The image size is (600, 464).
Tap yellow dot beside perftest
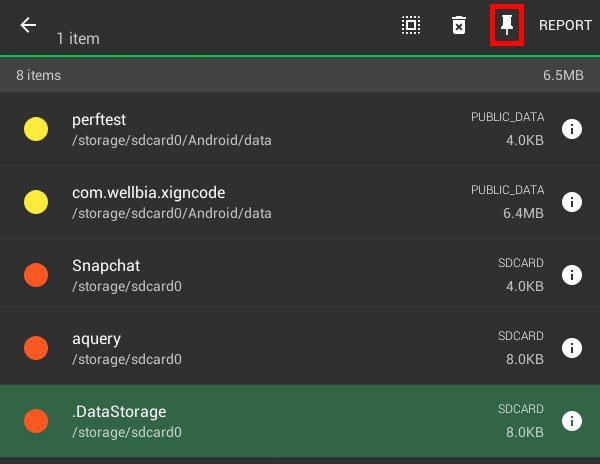click(x=36, y=129)
